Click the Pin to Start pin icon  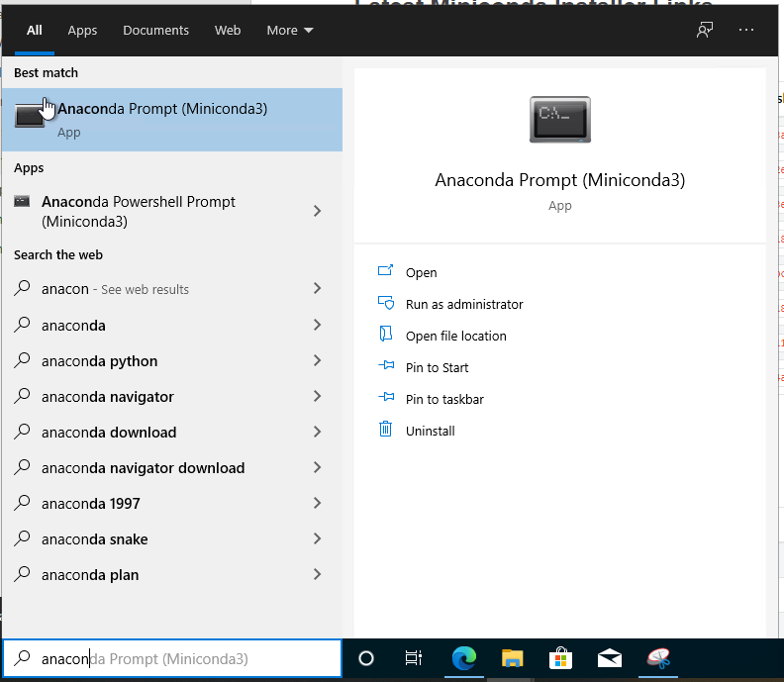click(386, 365)
